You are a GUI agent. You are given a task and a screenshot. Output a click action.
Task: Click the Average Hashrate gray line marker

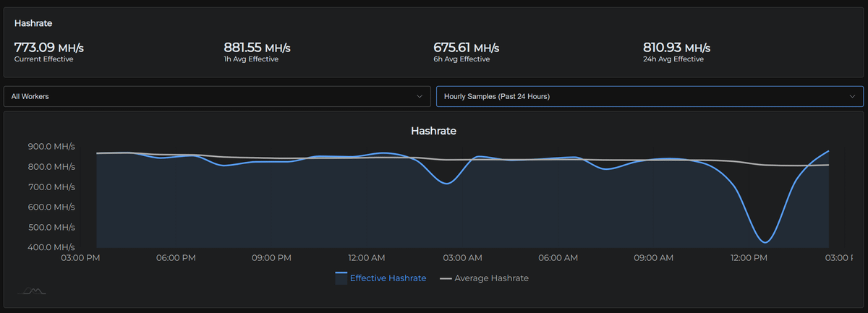446,278
